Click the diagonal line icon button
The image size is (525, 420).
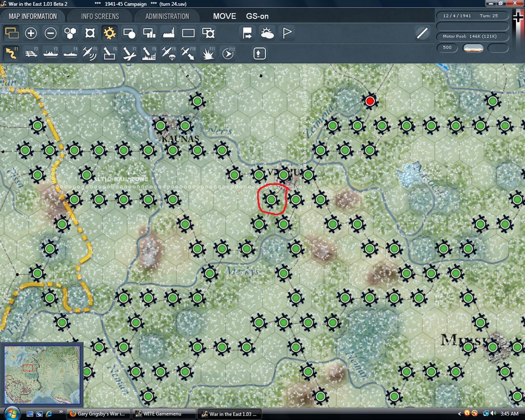click(422, 33)
